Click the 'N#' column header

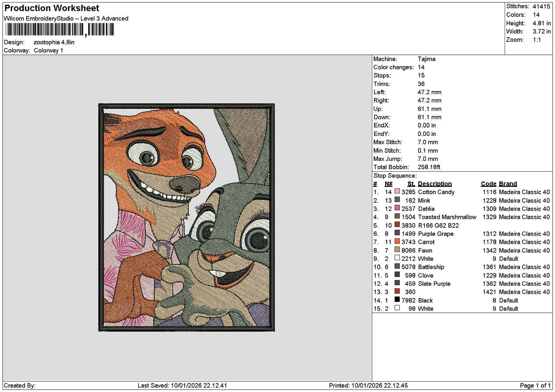tap(388, 184)
